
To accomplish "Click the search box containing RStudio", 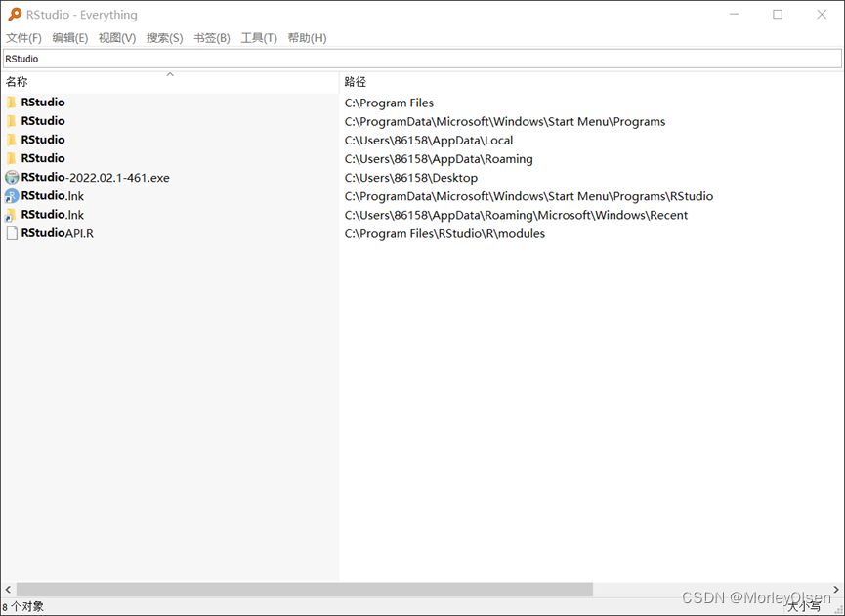I will click(422, 59).
